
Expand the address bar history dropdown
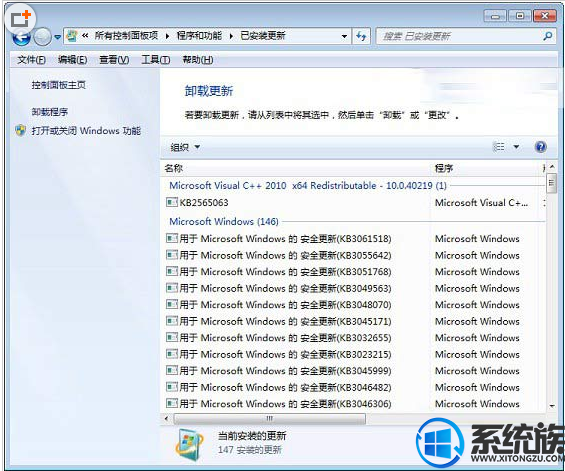(x=344, y=36)
